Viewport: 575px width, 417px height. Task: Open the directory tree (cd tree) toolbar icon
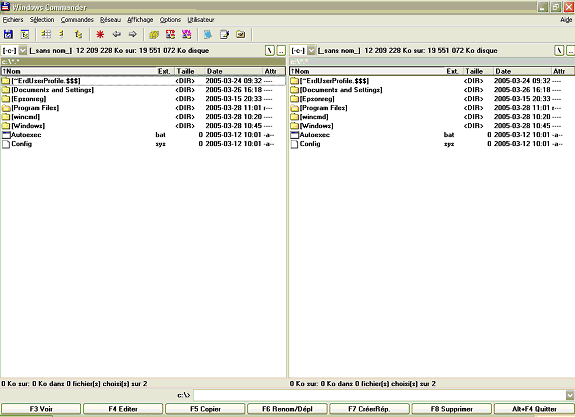click(x=25, y=34)
